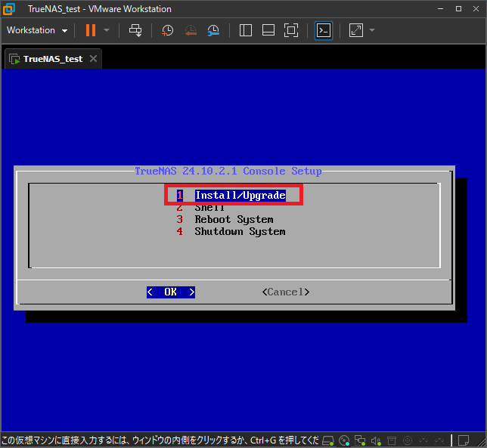Click the printer status icon
The width and height of the screenshot is (487, 448).
pos(392,440)
